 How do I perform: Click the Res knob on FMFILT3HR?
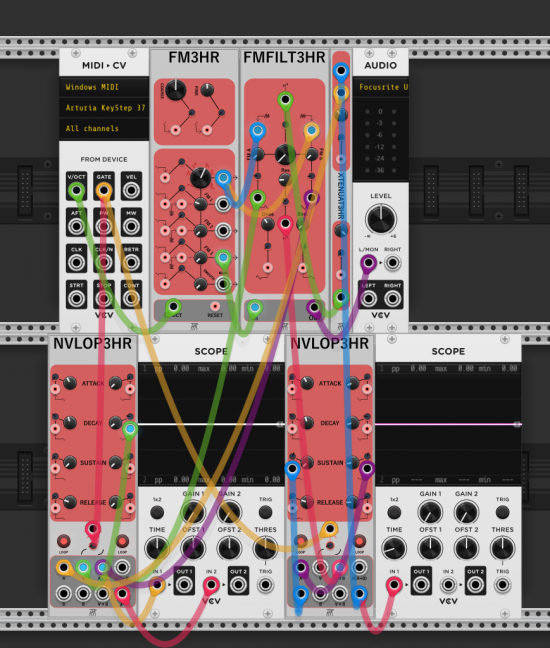pyautogui.click(x=285, y=179)
